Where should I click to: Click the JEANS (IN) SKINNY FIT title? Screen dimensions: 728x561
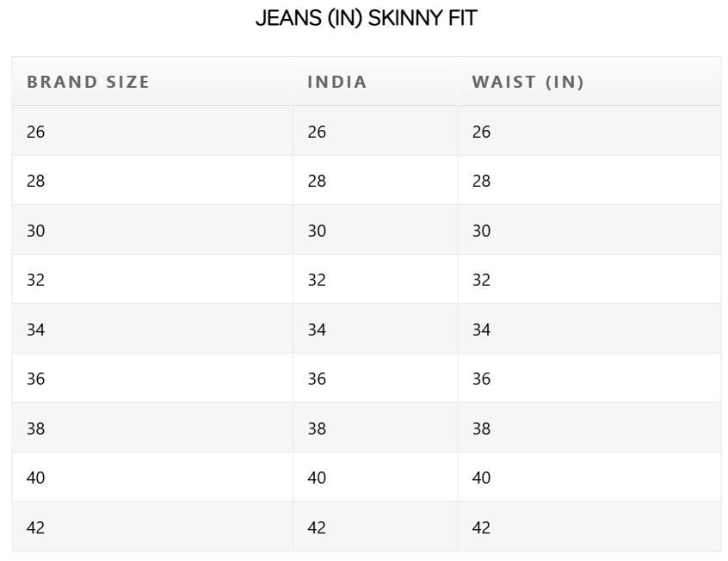coord(367,18)
